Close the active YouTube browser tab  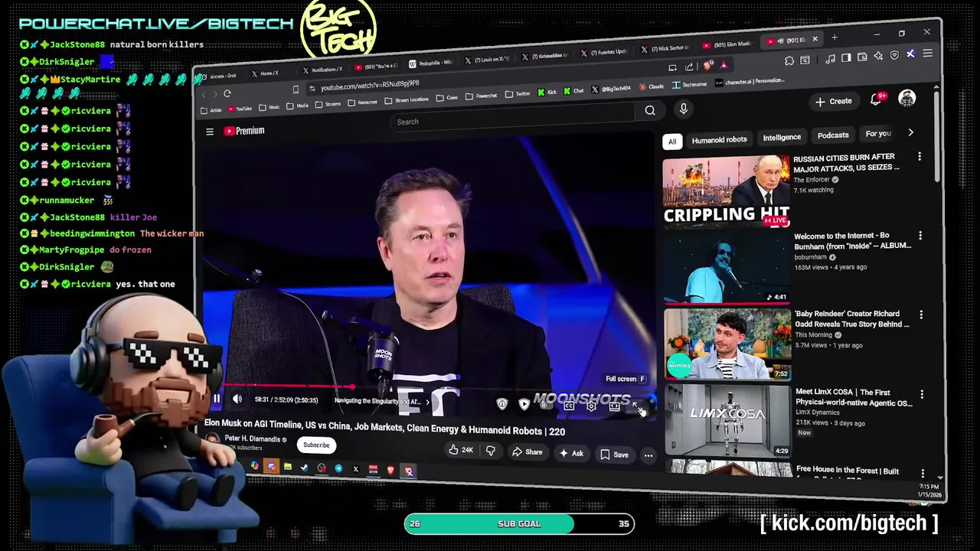[815, 39]
